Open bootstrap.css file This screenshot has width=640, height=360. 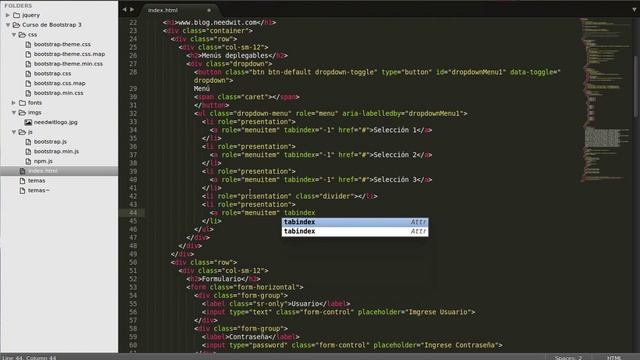point(52,73)
